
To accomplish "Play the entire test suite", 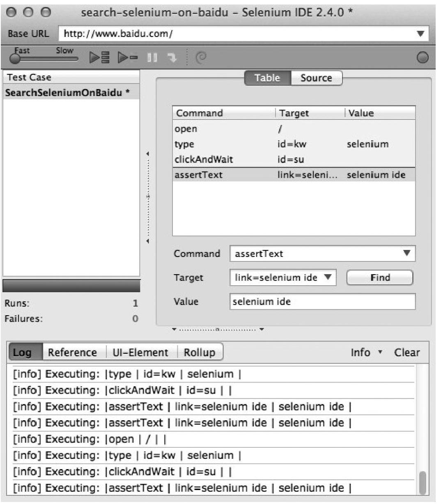I will tap(100, 57).
